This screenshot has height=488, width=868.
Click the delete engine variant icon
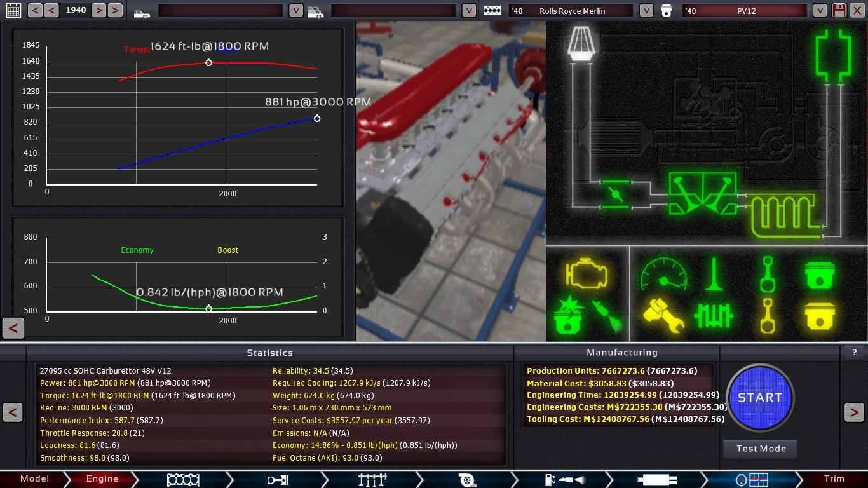[856, 10]
